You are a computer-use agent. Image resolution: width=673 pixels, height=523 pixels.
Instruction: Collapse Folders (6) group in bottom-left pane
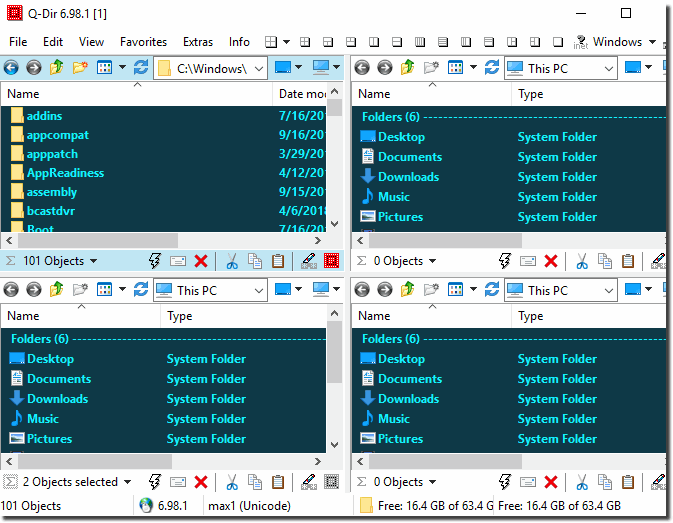coord(39,339)
